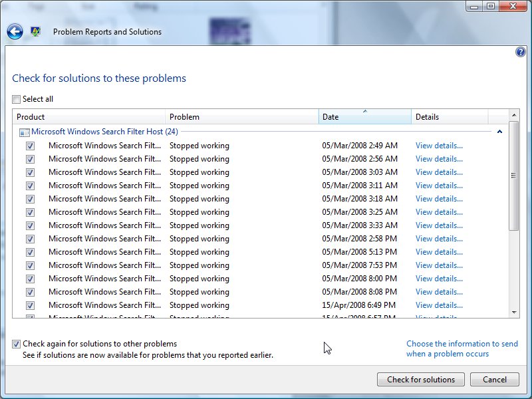Click the vertical scrollbar thumb
This screenshot has height=399, width=532.
pos(513,176)
